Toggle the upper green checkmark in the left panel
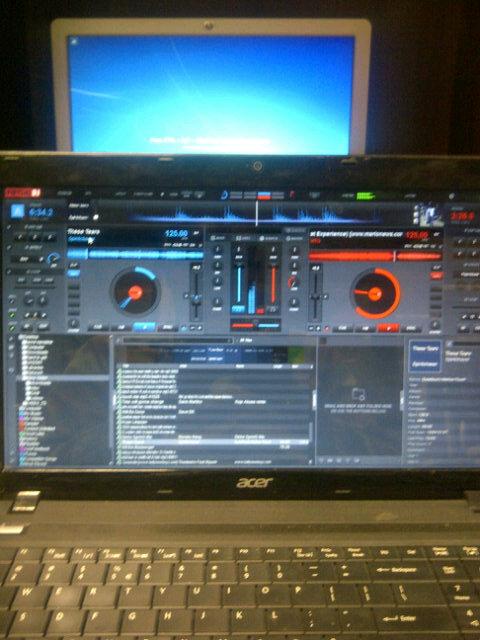The image size is (480, 640). point(12,315)
